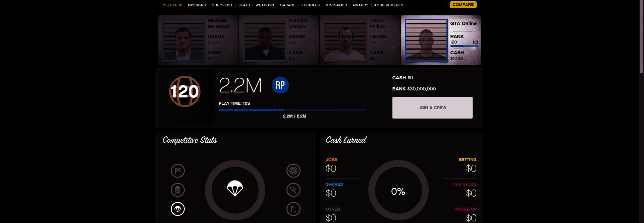Click the CAR SALES cash label
Screen dimensions: 644x223
point(465,184)
